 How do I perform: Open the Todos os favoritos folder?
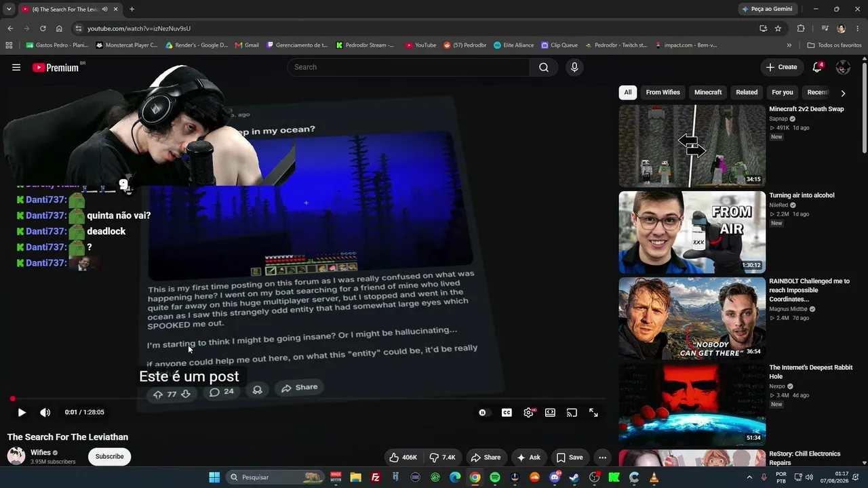835,45
